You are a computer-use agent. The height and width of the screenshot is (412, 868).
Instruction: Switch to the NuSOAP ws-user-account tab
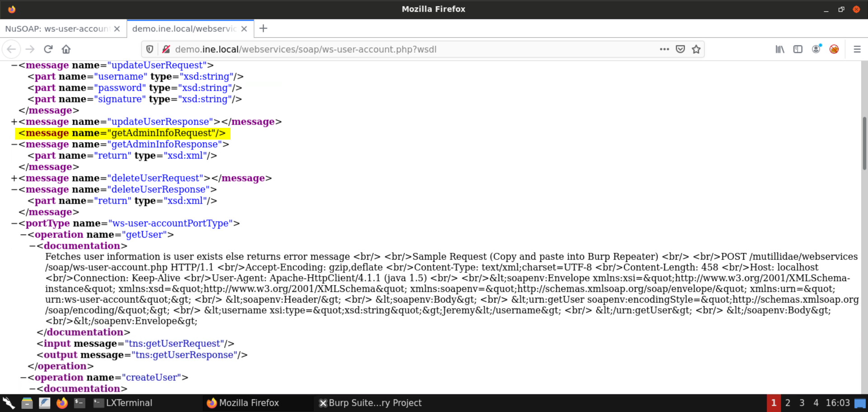[57, 29]
